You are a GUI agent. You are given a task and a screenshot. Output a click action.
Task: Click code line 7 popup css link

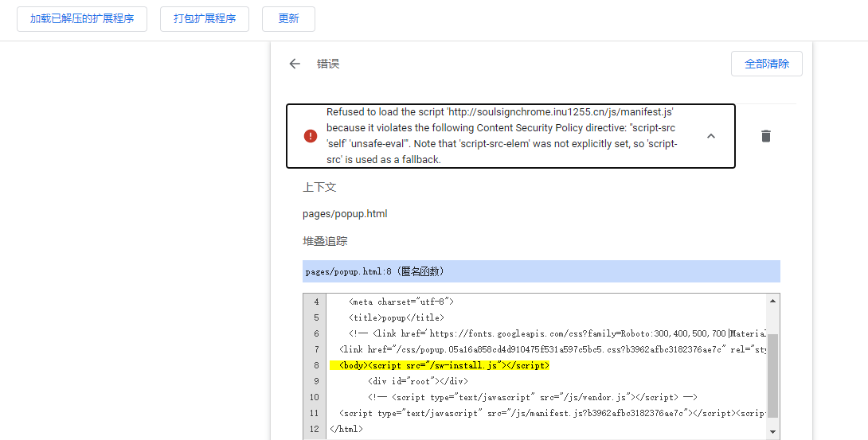pyautogui.click(x=553, y=349)
